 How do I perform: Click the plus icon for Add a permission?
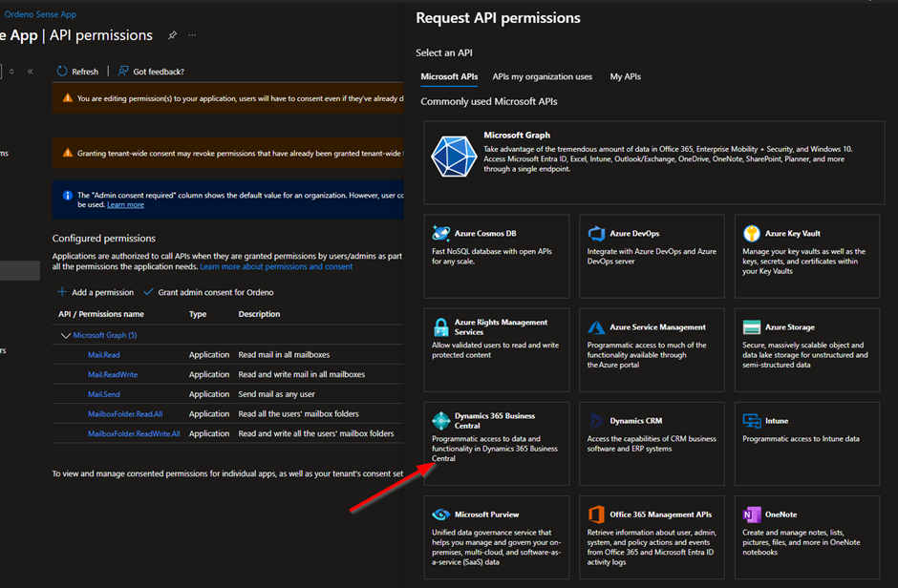coord(62,292)
